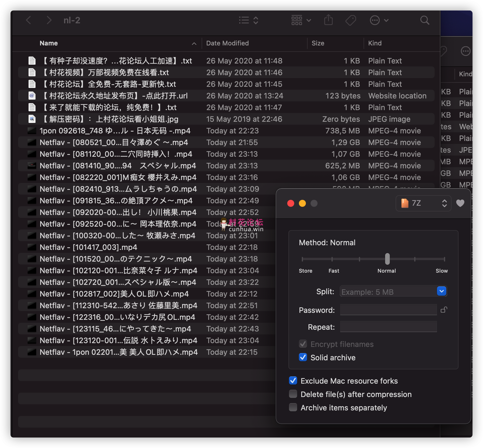Click Kind header in background window
This screenshot has width=483, height=448.
pyautogui.click(x=466, y=74)
